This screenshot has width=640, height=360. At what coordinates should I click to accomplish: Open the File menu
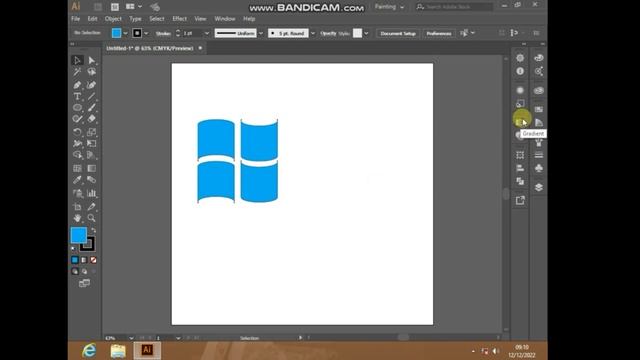[x=76, y=19]
